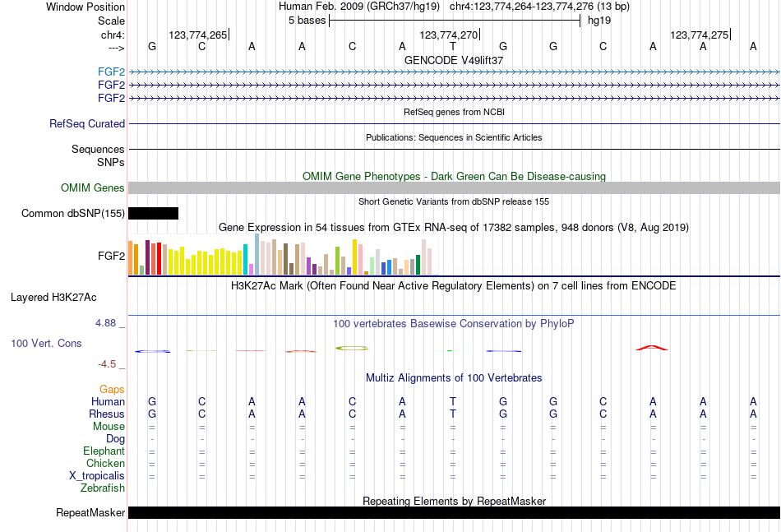781x532 pixels.
Task: Click the black RepeatMasker element bar
Action: click(x=454, y=512)
